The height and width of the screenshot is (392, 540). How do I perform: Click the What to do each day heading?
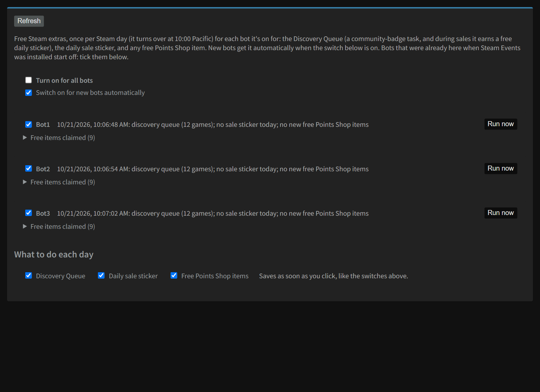(54, 254)
